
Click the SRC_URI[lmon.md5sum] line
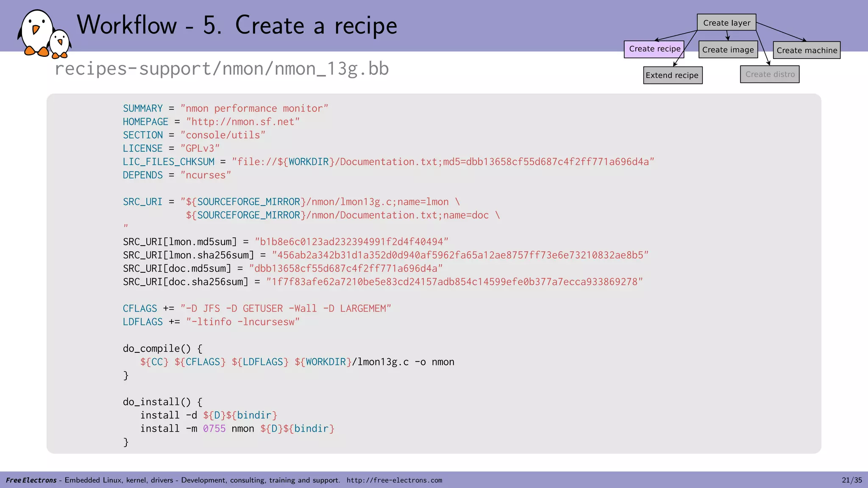286,242
